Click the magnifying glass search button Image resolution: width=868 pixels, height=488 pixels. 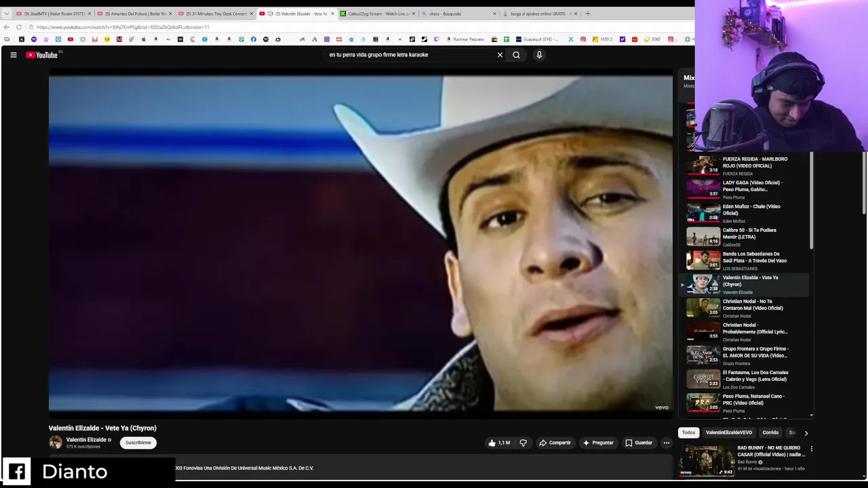(516, 55)
